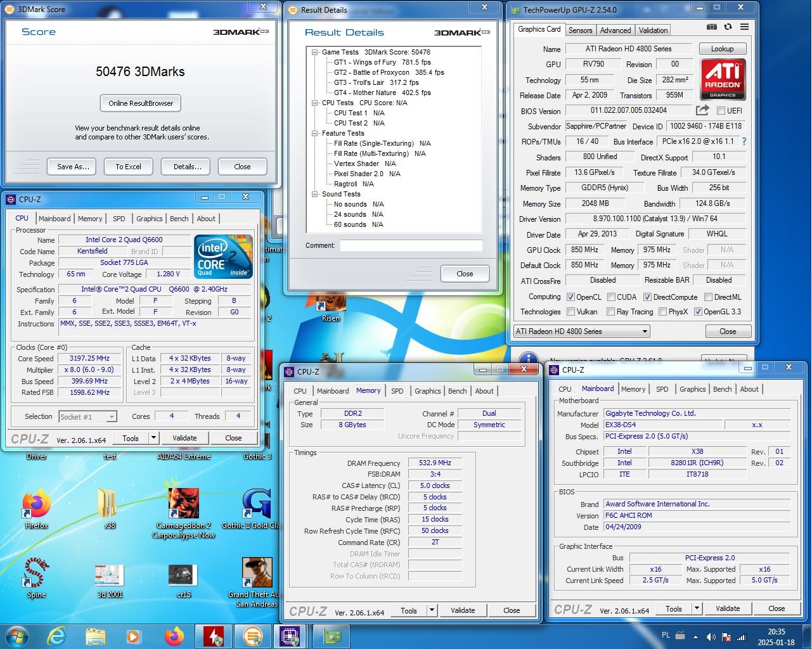Image resolution: width=812 pixels, height=649 pixels.
Task: Switch to the Sensors tab in GPU-Z
Action: tap(580, 30)
